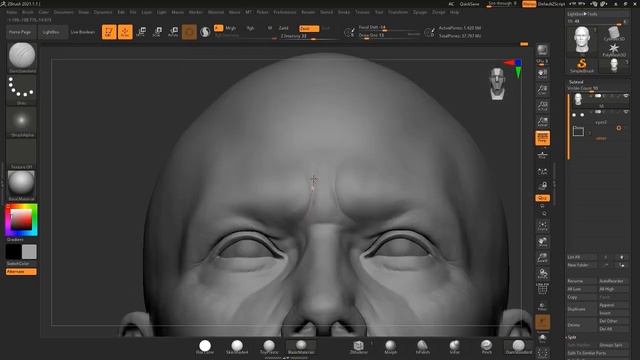Open the BrushAlpha thumbnail

click(21, 122)
